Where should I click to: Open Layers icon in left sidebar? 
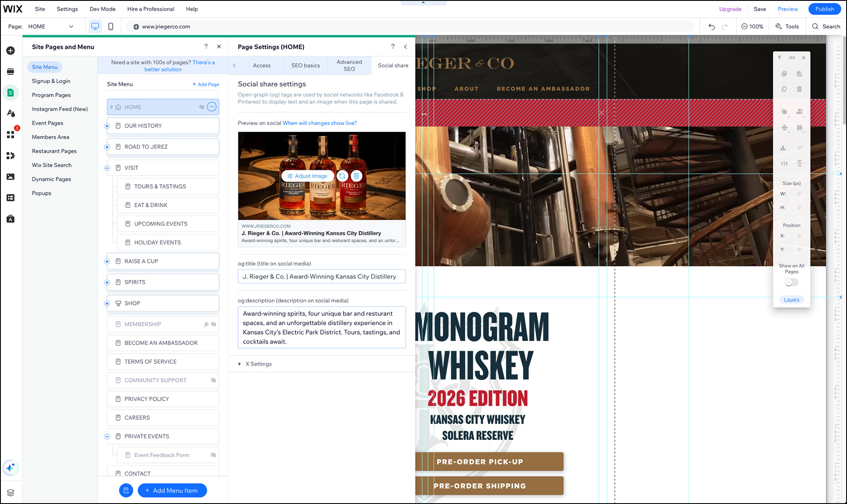click(11, 493)
